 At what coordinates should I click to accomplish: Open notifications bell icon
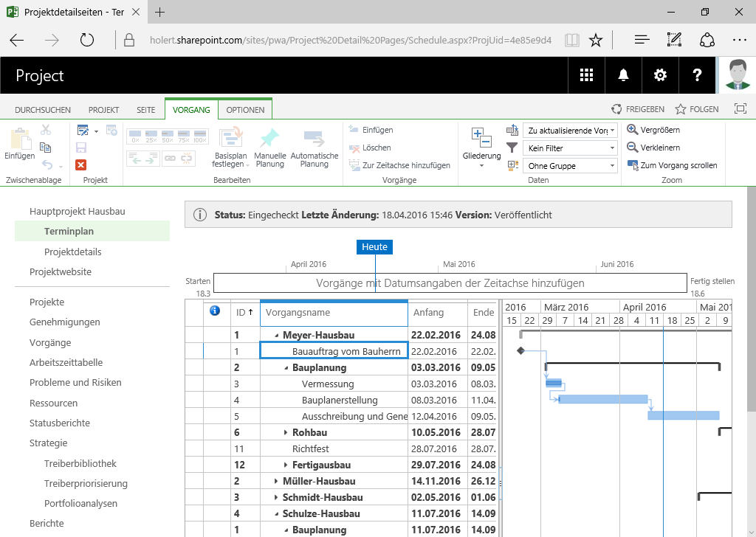(x=623, y=75)
